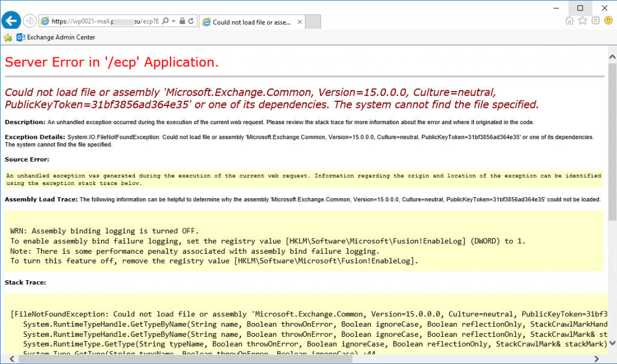Start a search with the magnifier icon

click(166, 20)
